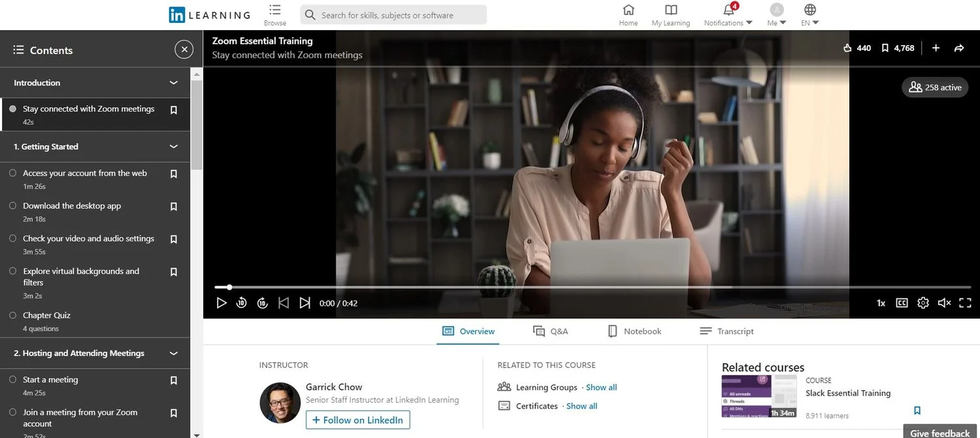Show all Learning Groups
This screenshot has width=980, height=438.
pos(601,388)
